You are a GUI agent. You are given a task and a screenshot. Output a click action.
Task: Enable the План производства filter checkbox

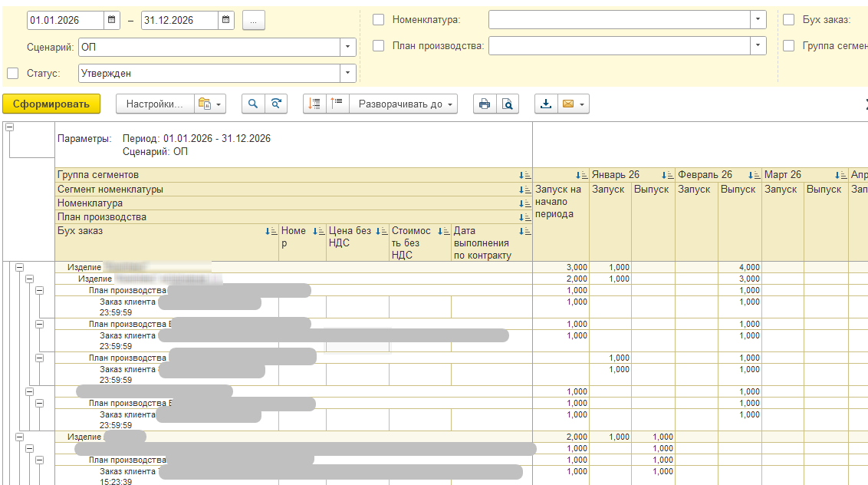point(378,46)
